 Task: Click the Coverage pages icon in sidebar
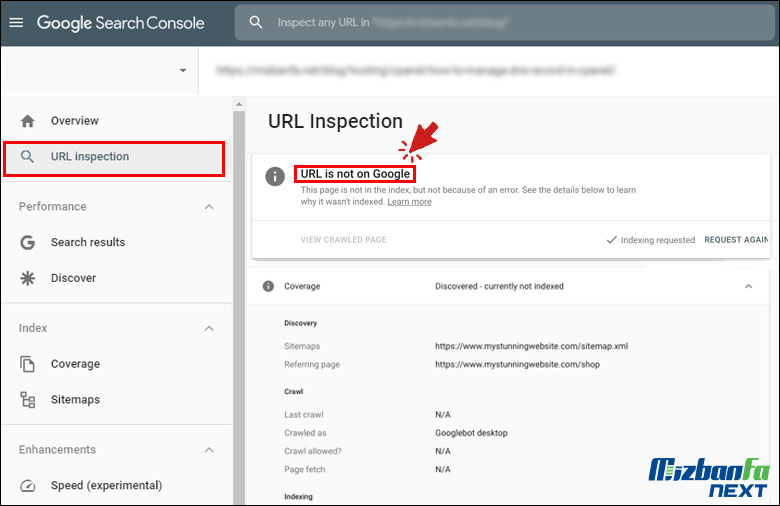pos(27,364)
